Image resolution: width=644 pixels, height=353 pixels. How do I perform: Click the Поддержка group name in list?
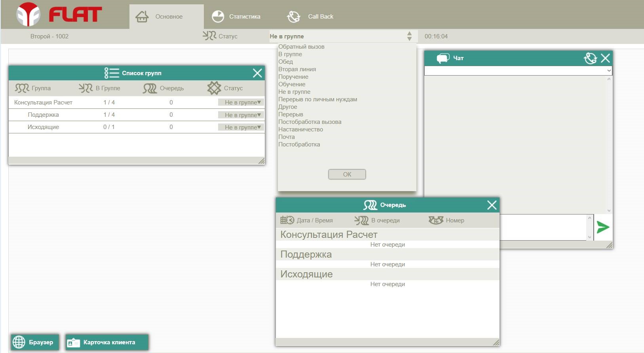coord(43,115)
